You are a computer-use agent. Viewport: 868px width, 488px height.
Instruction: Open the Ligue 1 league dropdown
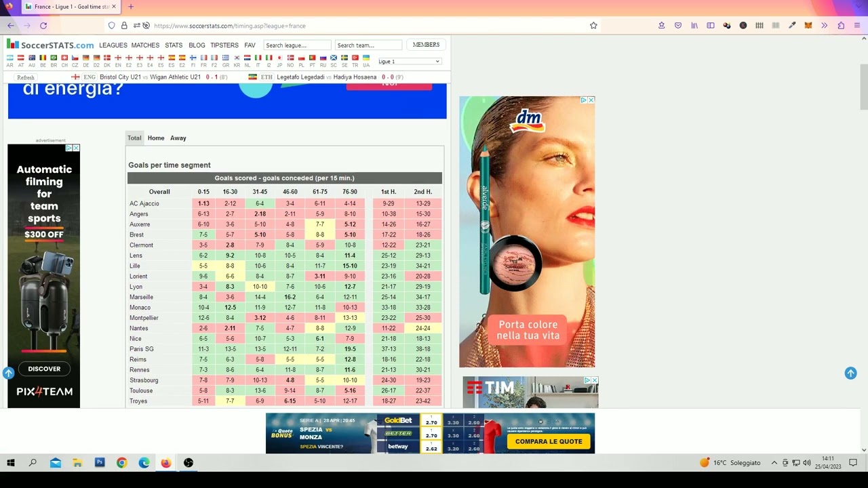[x=409, y=62]
